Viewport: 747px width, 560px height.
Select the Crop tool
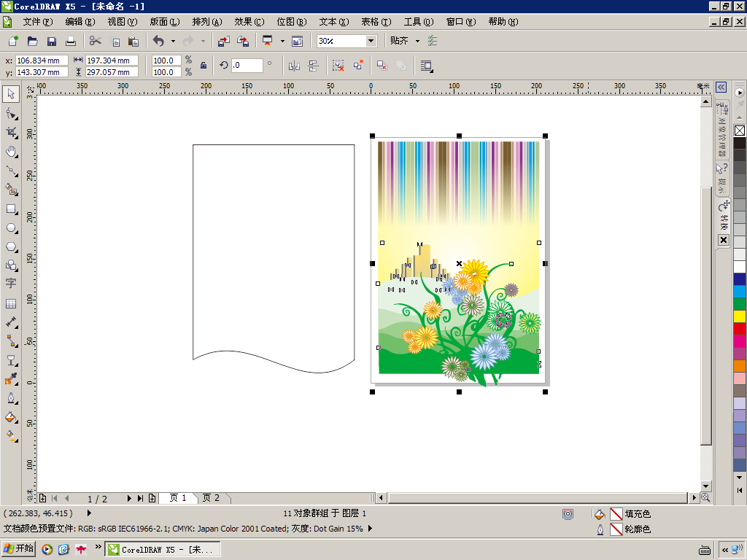(11, 133)
